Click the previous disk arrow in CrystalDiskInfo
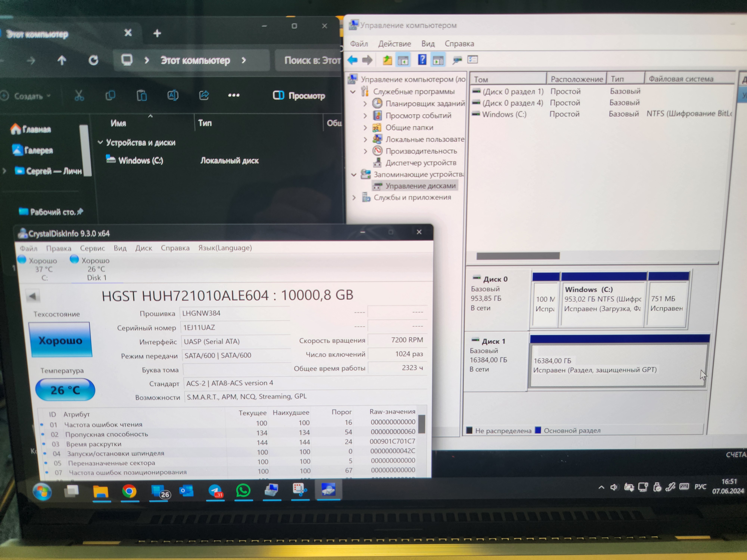The image size is (747, 560). tap(33, 296)
